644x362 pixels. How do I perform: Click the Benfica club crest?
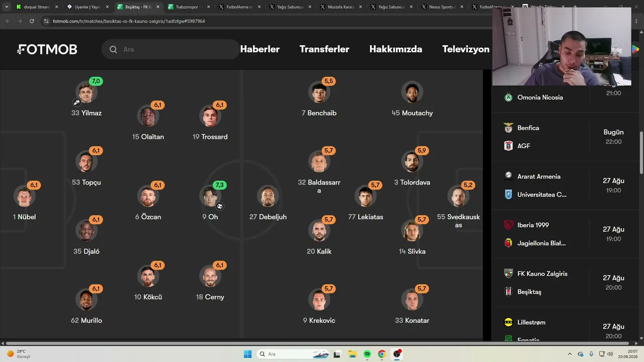[x=508, y=128]
